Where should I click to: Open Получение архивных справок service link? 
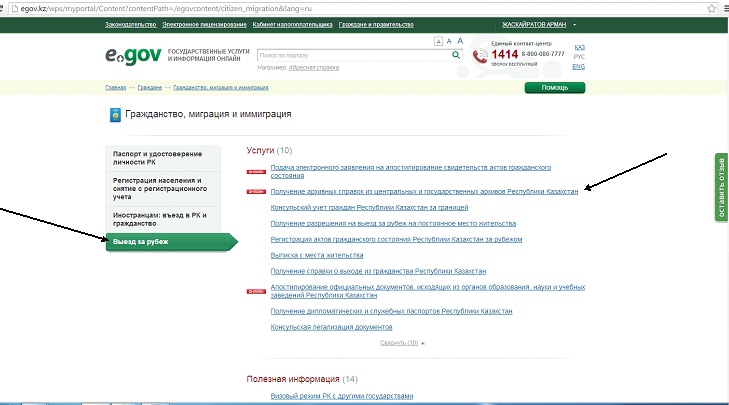click(x=424, y=190)
